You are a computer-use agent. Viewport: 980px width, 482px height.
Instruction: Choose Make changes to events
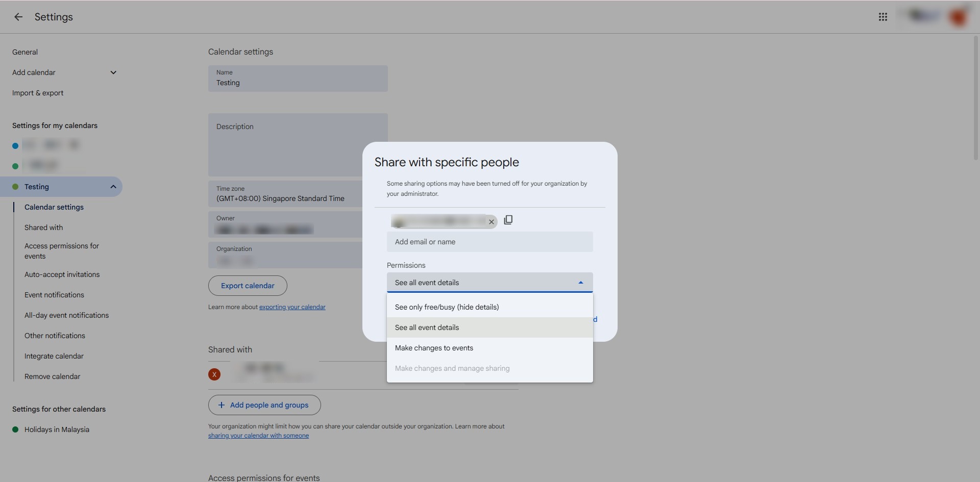click(x=434, y=348)
